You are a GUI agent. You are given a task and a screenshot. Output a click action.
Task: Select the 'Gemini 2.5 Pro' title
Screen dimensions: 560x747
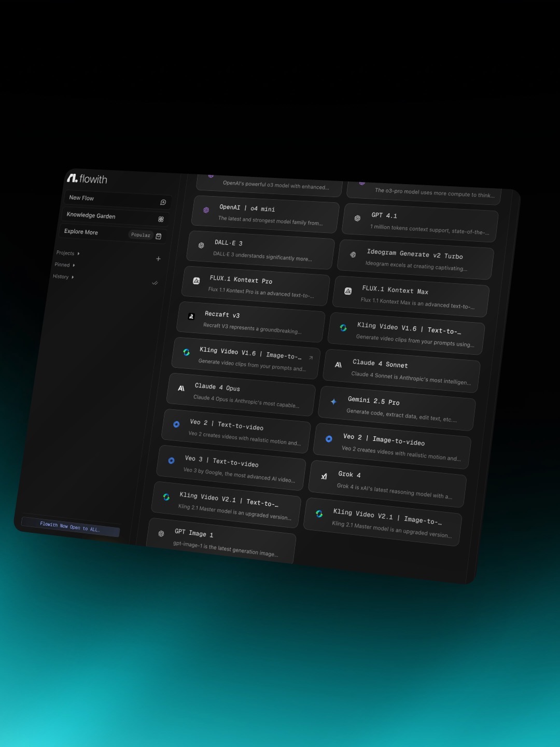[373, 400]
